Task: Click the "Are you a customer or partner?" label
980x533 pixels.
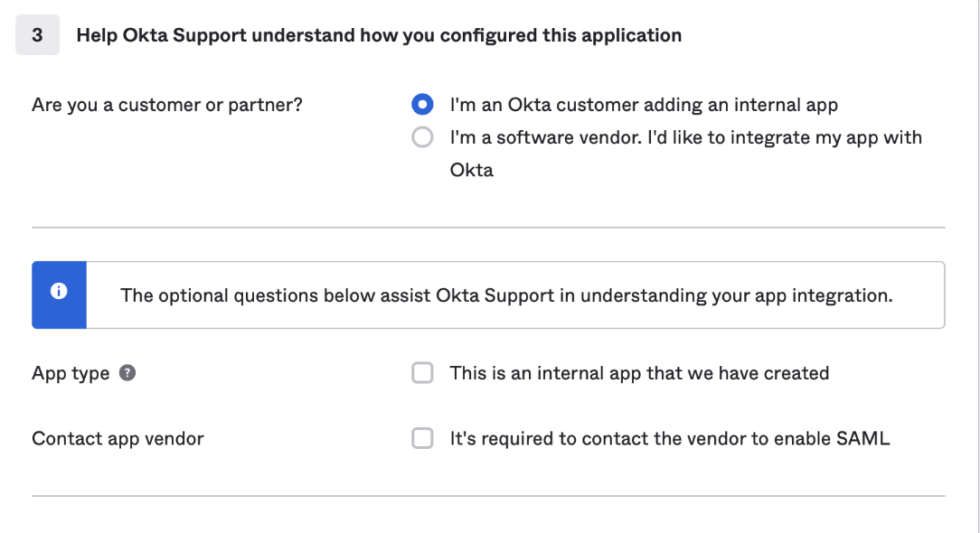Action: [x=167, y=105]
